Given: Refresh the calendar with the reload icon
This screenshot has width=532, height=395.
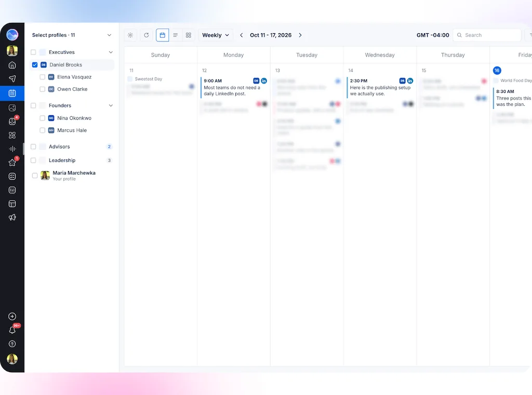Looking at the screenshot, I should point(146,35).
